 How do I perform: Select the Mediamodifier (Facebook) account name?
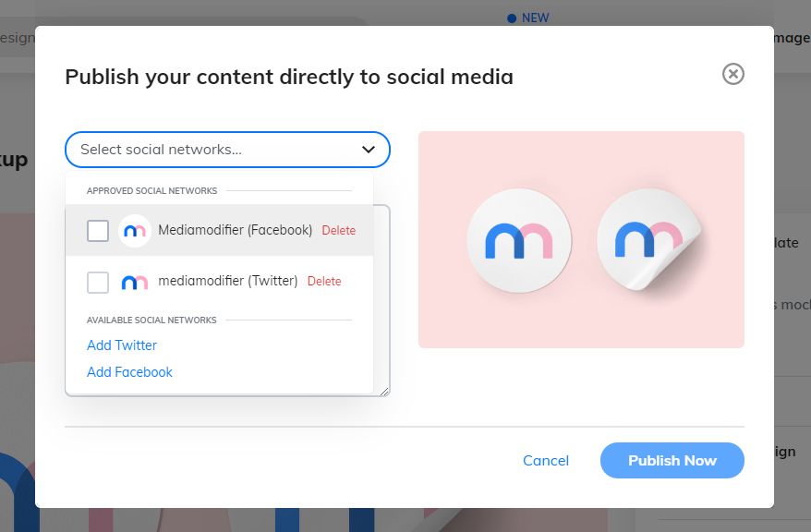[235, 230]
